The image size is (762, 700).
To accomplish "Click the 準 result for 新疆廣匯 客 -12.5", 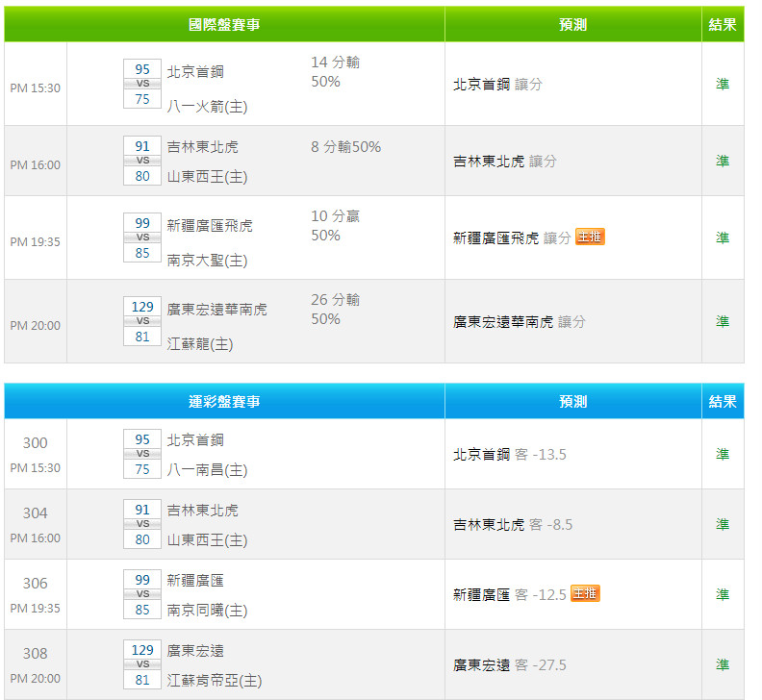I will pos(723,594).
